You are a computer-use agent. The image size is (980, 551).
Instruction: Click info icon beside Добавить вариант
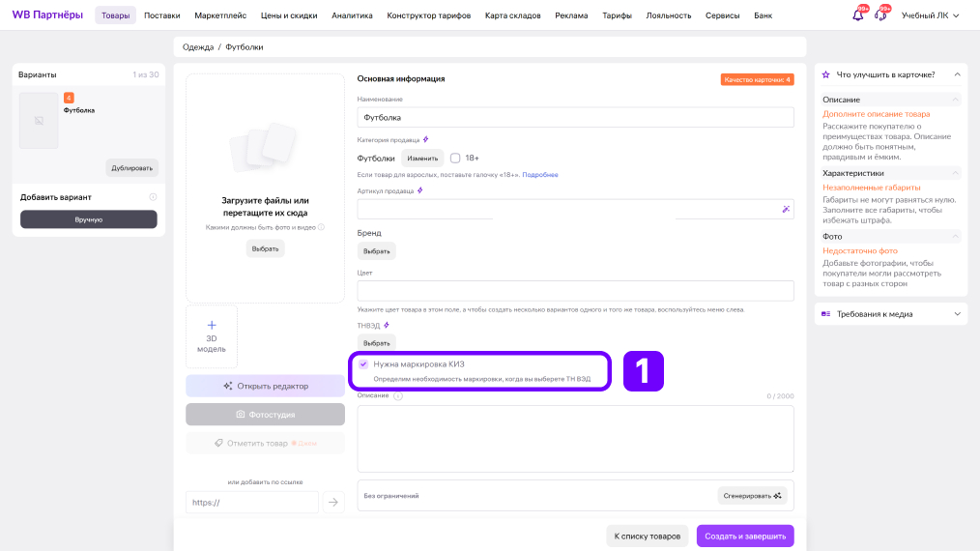click(153, 197)
